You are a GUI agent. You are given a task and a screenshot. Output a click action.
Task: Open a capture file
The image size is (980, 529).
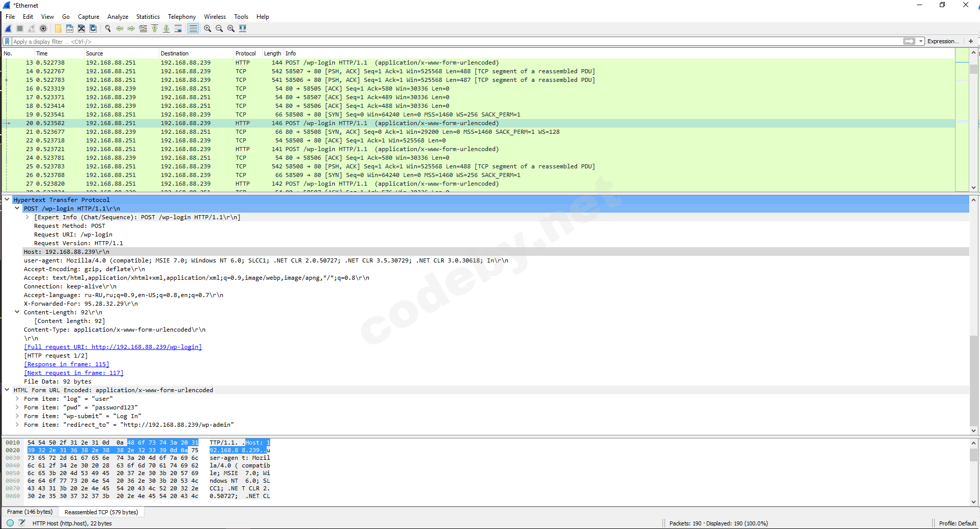[x=58, y=28]
